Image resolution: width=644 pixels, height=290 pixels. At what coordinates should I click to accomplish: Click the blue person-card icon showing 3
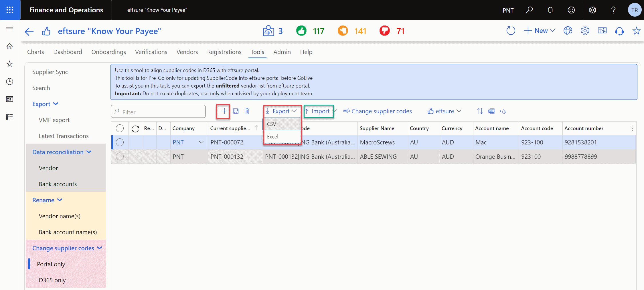pyautogui.click(x=268, y=31)
